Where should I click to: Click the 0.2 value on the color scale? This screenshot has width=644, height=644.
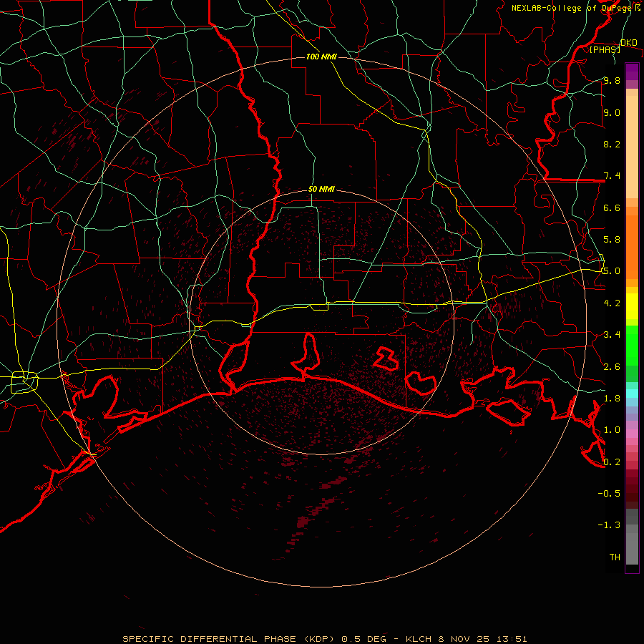[612, 462]
